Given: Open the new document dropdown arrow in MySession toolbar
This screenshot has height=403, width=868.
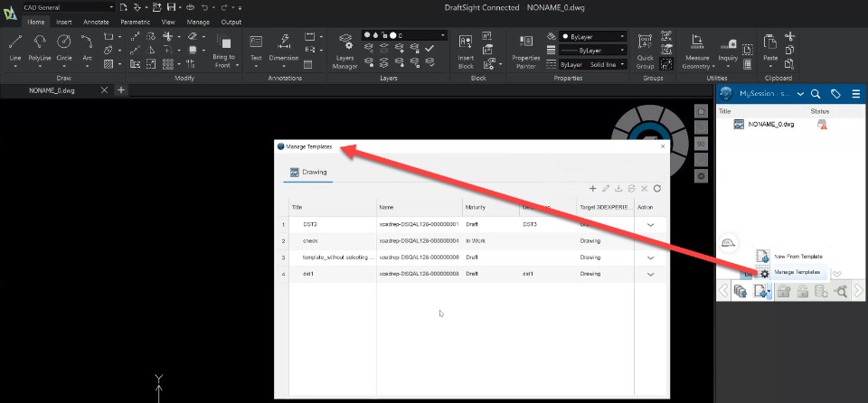Looking at the screenshot, I should coord(769,292).
